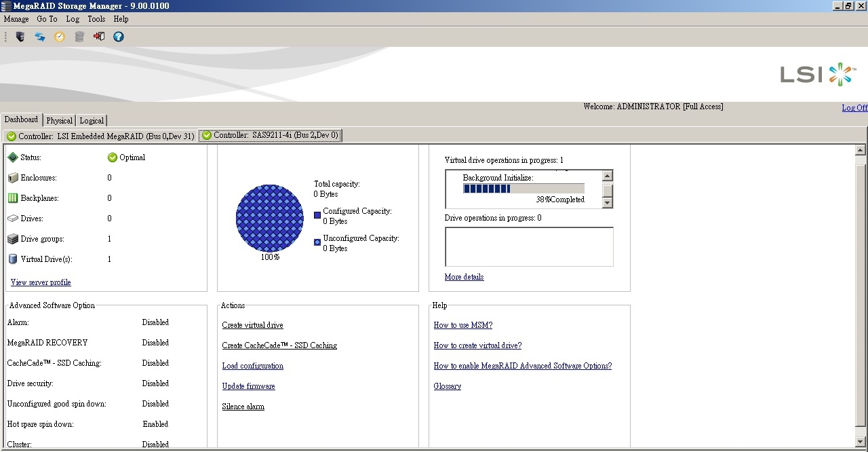Open the Tools menu
Screen dimensions: 868x452
96,19
